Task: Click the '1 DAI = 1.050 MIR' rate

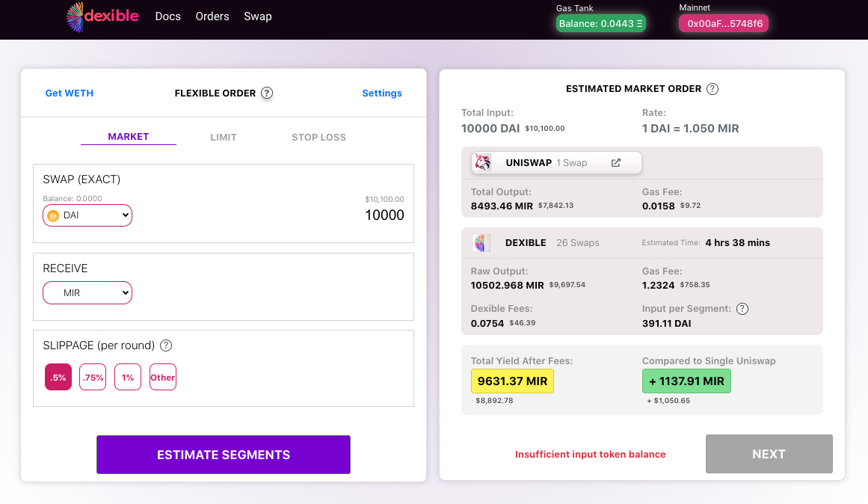Action: point(690,129)
